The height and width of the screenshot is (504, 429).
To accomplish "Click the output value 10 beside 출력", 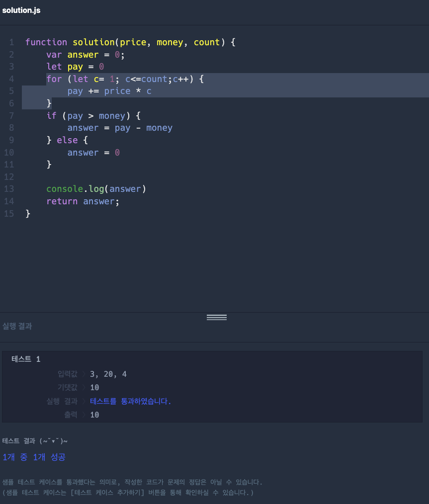I will click(x=94, y=415).
